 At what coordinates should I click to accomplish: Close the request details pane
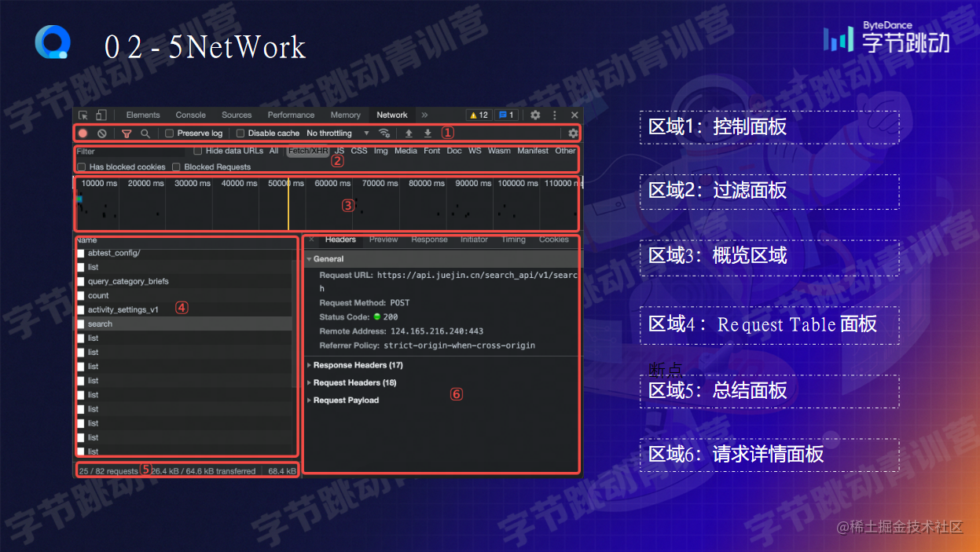click(x=311, y=239)
